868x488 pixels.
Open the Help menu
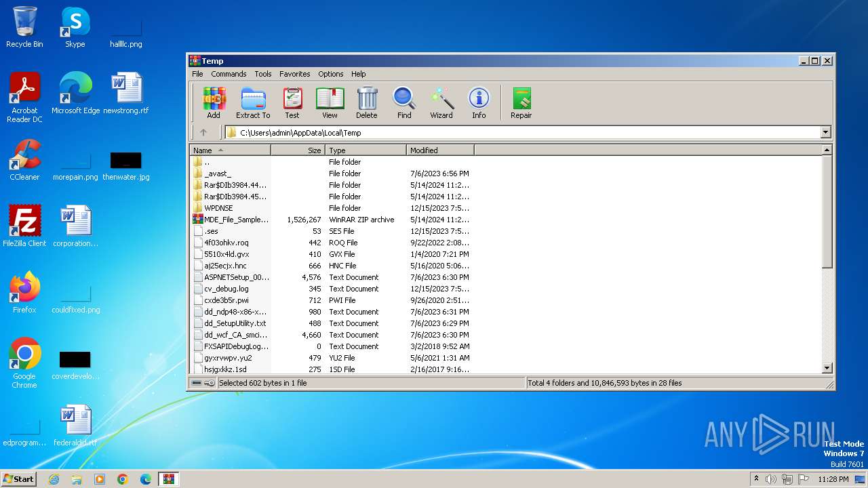click(359, 74)
